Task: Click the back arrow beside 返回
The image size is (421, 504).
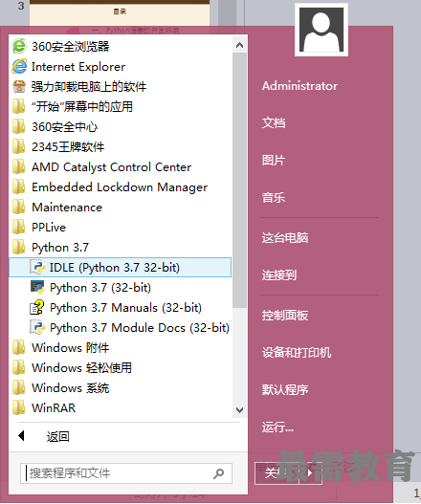Action: click(x=21, y=436)
